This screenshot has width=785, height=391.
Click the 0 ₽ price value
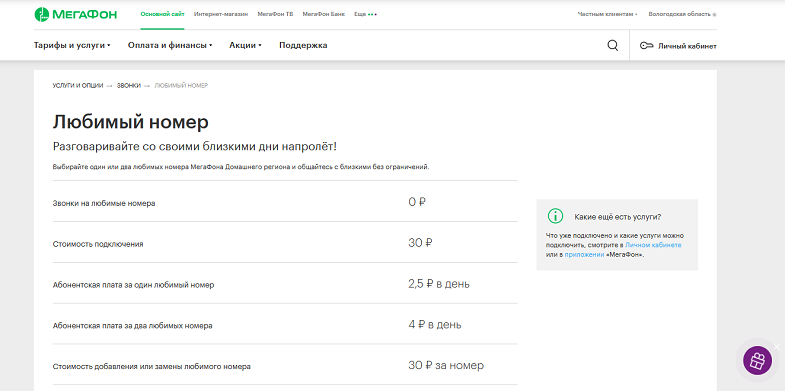pyautogui.click(x=417, y=202)
